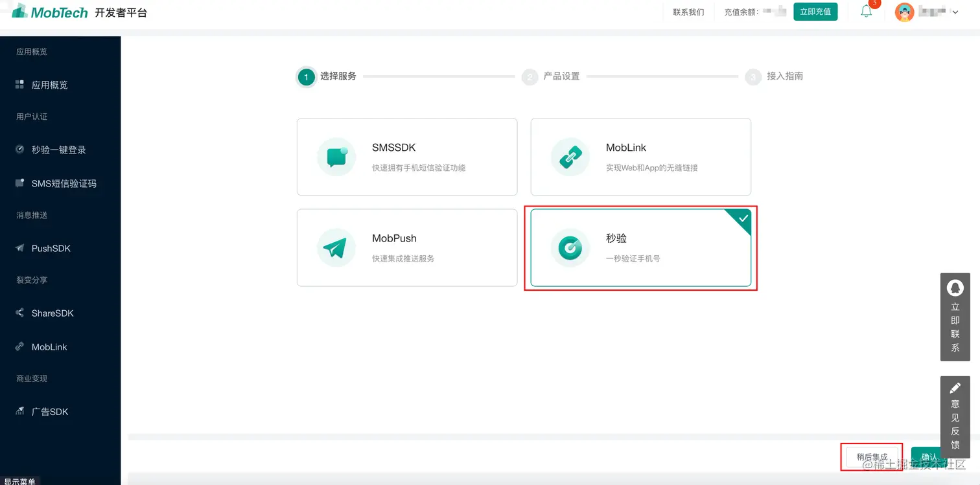Select the MobPush service card
Viewport: 980px width, 485px height.
[407, 247]
